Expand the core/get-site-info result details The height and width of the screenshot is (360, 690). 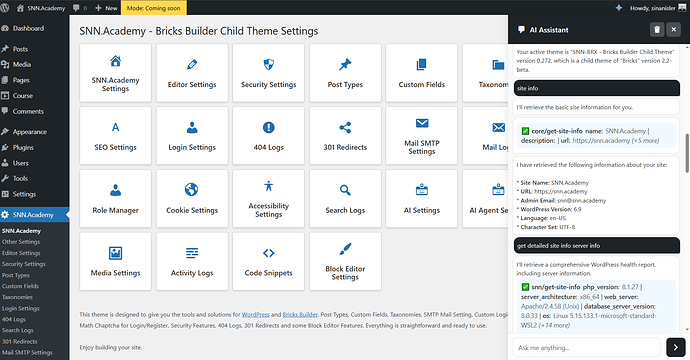pos(597,136)
